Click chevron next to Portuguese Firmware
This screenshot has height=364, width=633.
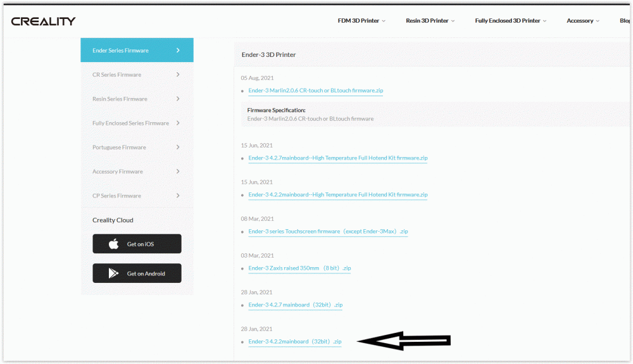(x=178, y=147)
